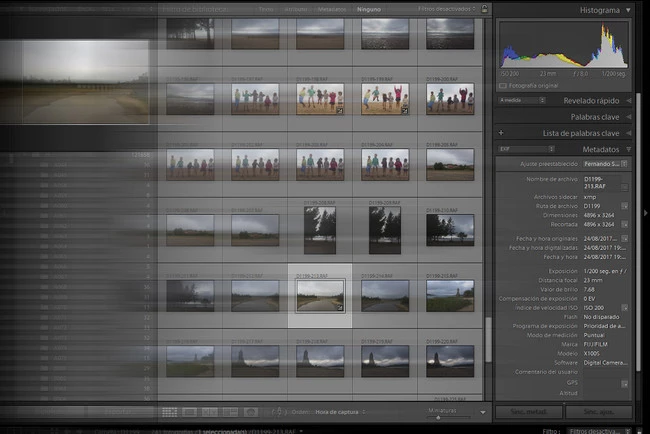Click arrow button beside Ruta de archivo
This screenshot has height=434, width=650.
pos(624,207)
